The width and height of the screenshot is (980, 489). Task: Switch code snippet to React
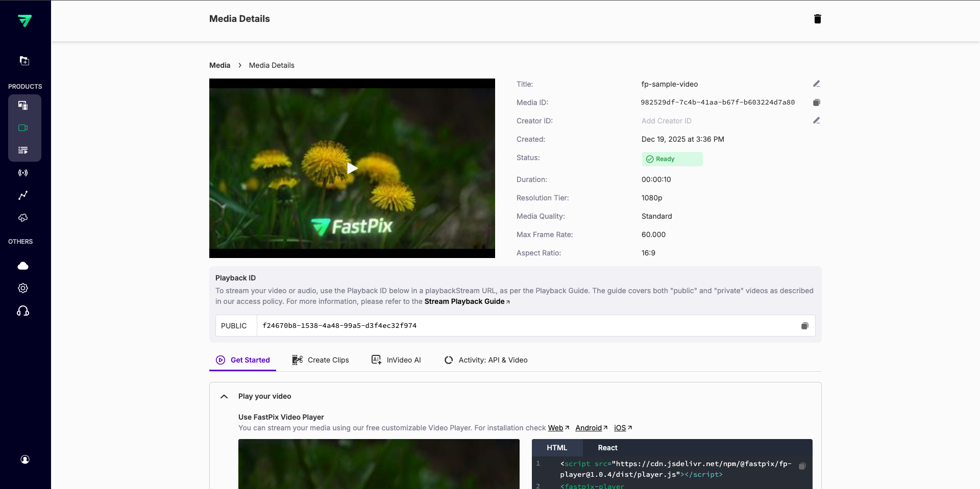607,447
